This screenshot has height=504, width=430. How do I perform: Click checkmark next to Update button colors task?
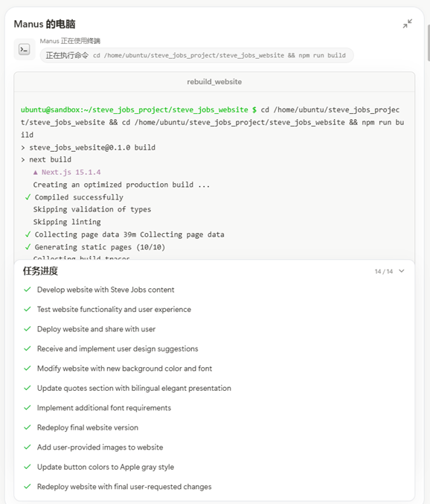28,467
